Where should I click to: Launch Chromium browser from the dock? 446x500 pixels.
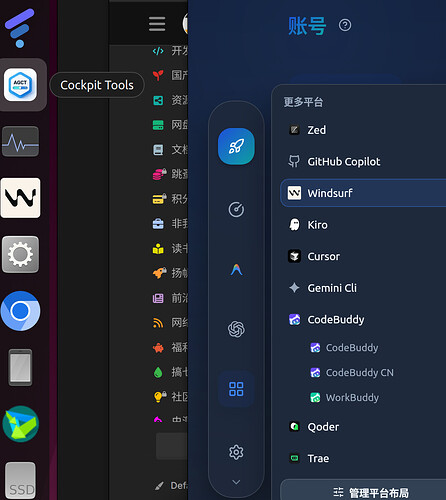click(20, 311)
